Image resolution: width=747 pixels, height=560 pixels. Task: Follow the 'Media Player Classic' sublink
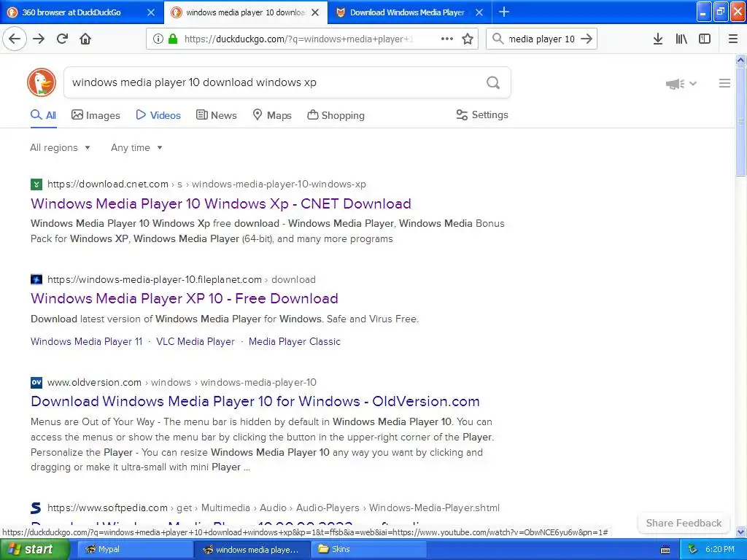(295, 341)
